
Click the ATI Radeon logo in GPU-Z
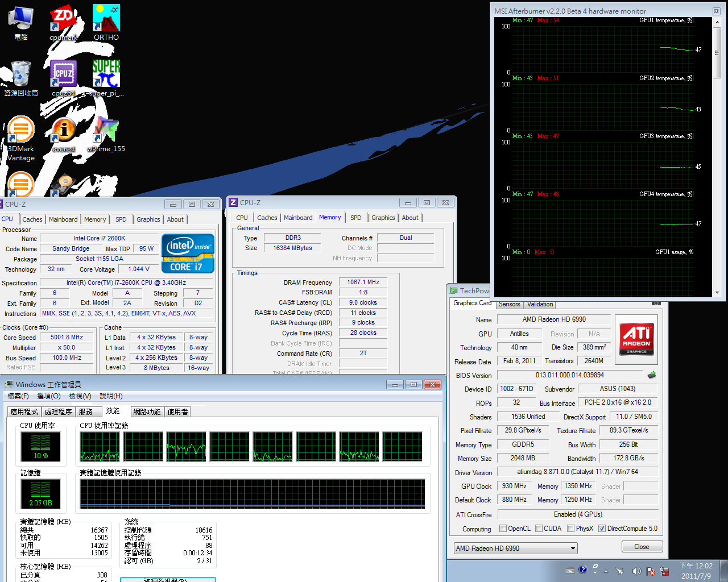click(636, 339)
